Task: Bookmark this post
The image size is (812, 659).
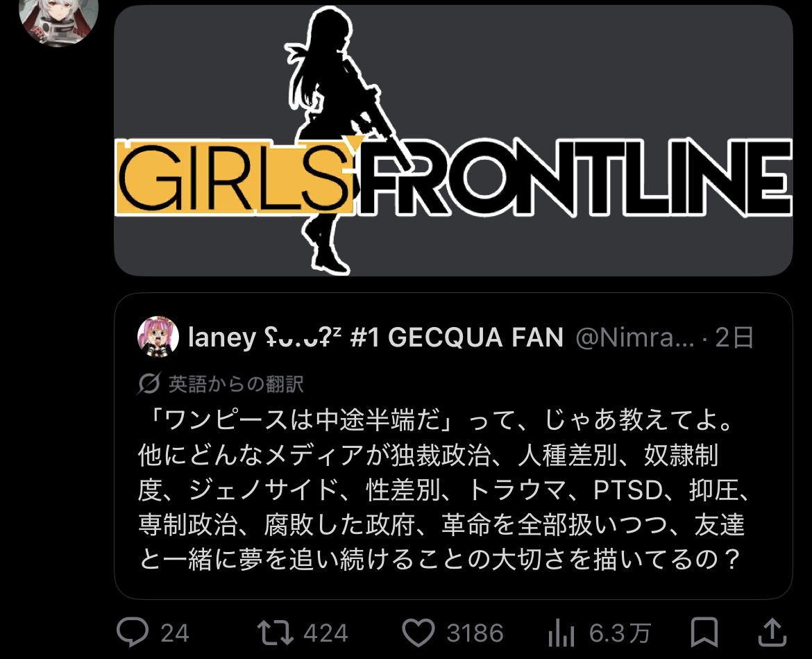Action: point(705,632)
